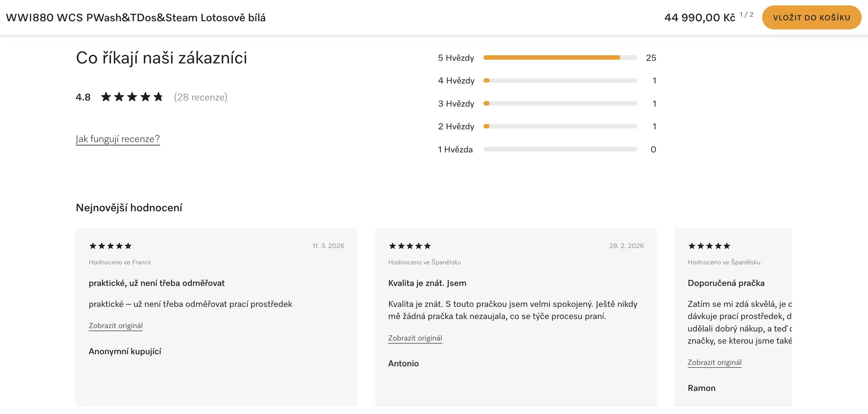The height and width of the screenshot is (414, 868).
Task: Show original of Antonio's review
Action: click(415, 338)
